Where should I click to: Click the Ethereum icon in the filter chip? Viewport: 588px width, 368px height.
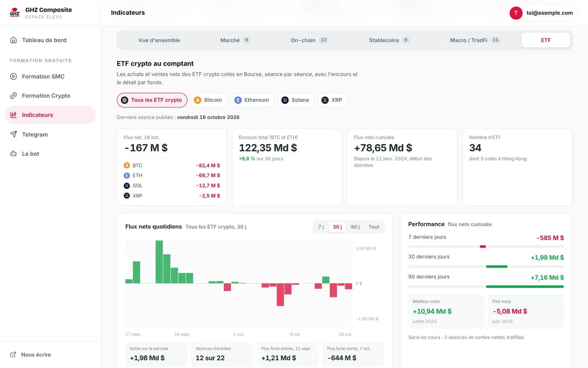click(x=238, y=100)
